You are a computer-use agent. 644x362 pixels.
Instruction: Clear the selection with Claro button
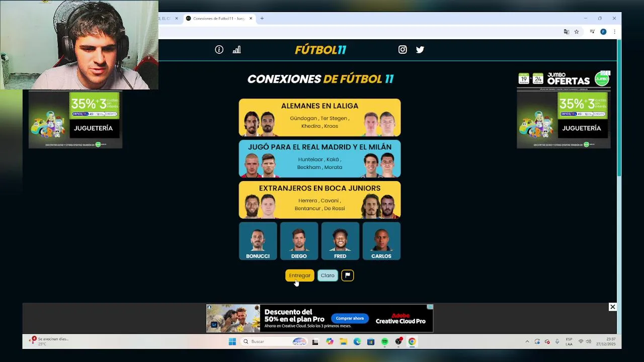[x=328, y=276]
